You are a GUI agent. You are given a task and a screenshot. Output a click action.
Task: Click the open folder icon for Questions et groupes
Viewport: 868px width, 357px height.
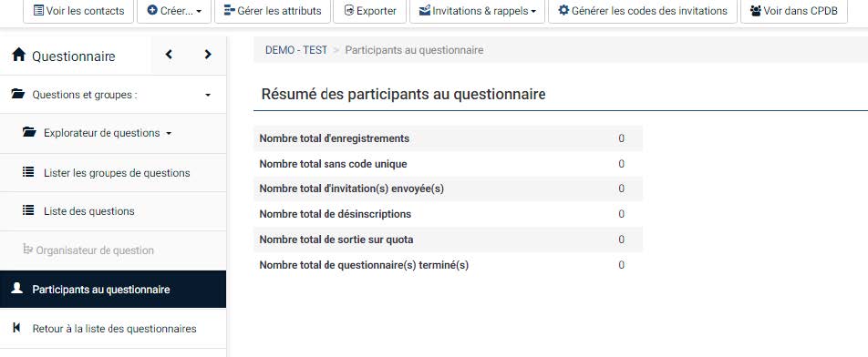pos(17,94)
